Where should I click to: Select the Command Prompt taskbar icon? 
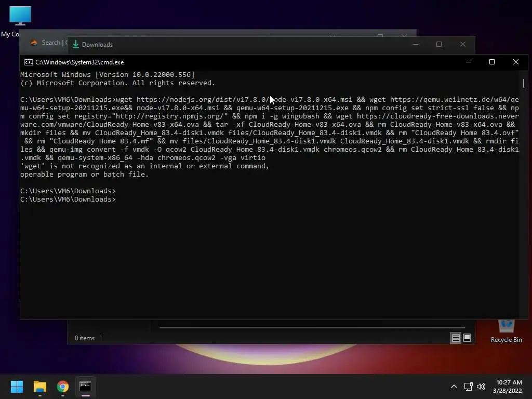(86, 387)
